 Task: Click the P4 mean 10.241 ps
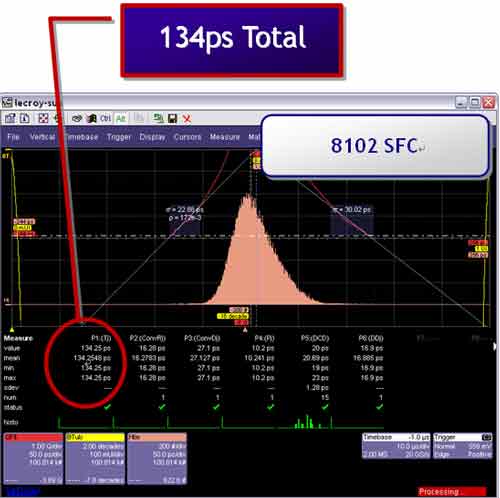259,358
